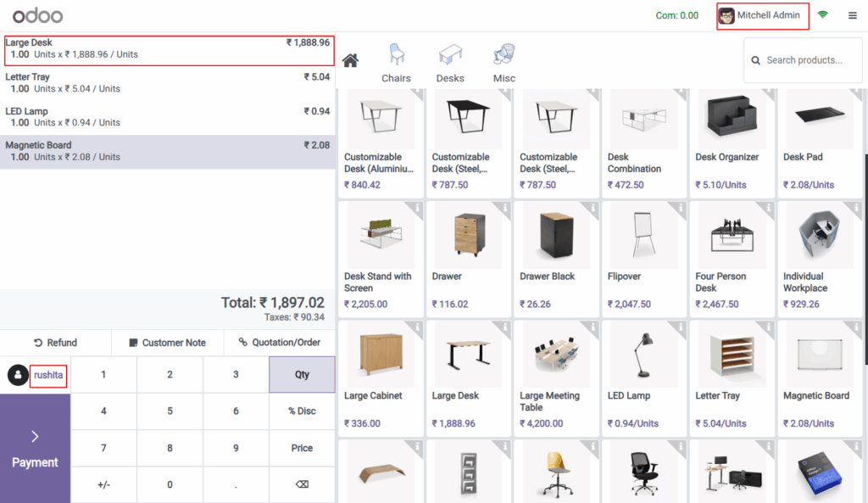Click the green network status icon
868x503 pixels.
(821, 14)
